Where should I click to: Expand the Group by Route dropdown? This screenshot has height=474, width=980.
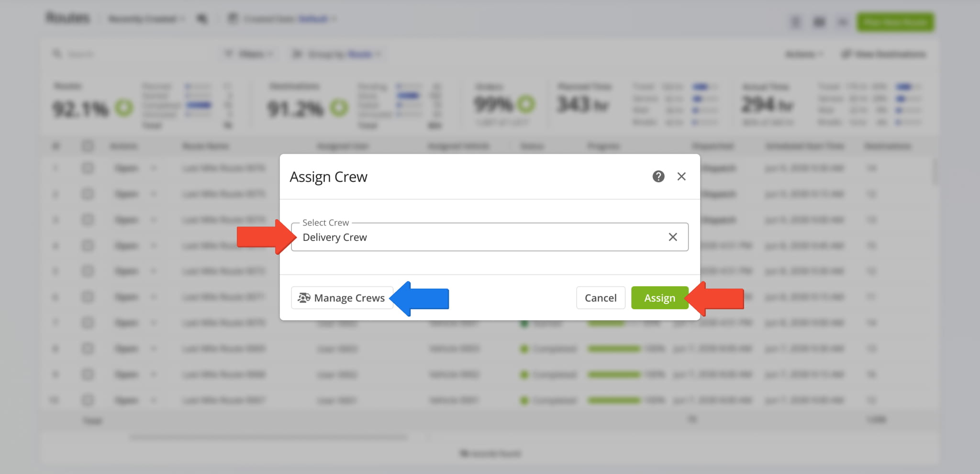pos(337,54)
